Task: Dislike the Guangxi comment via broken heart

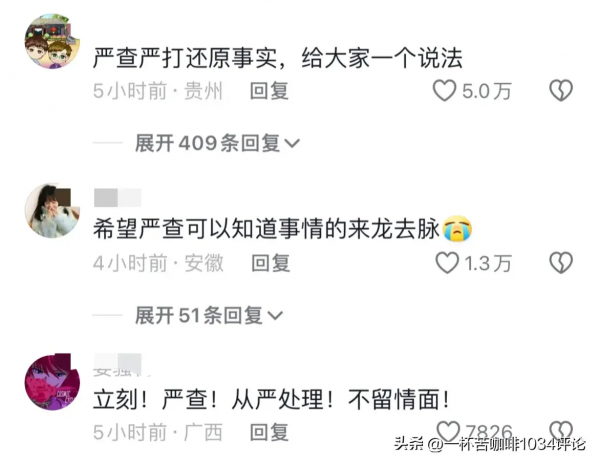Action: tap(561, 431)
